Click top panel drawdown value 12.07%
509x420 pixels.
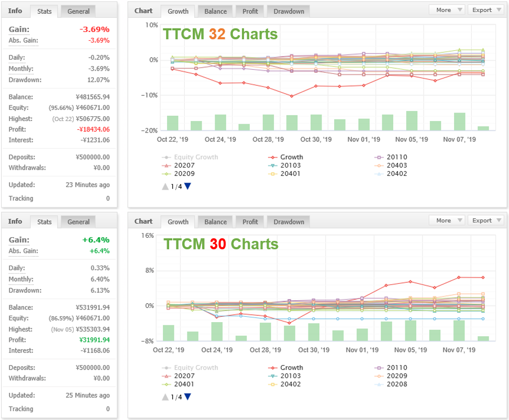point(98,80)
